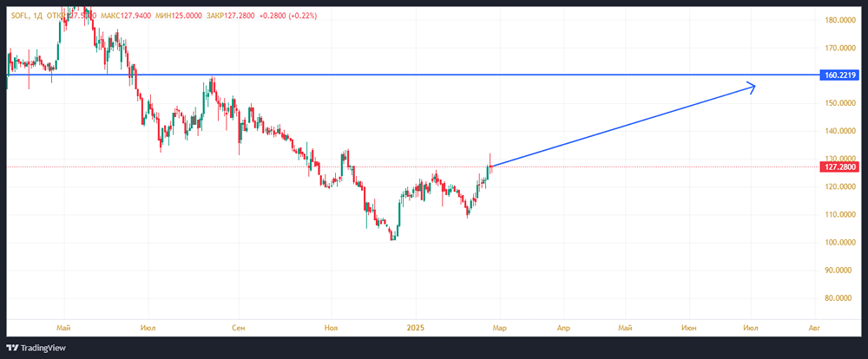Click the Авг date axis label
The width and height of the screenshot is (868, 359).
click(x=814, y=328)
